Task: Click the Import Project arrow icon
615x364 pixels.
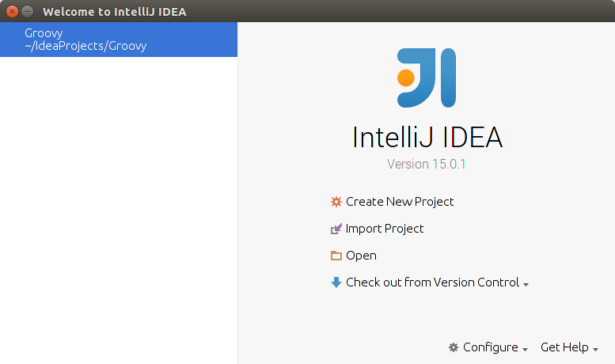Action: coord(336,229)
